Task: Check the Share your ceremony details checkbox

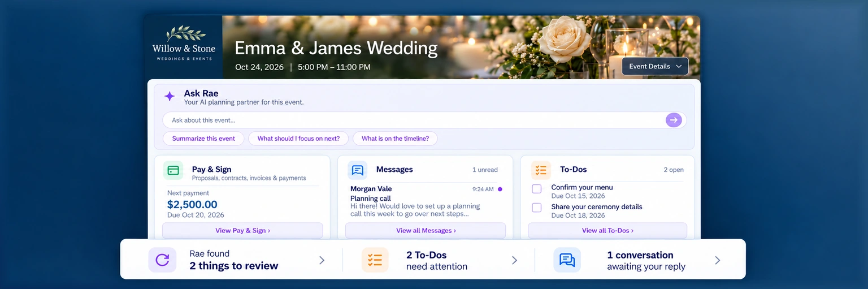Action: [537, 208]
